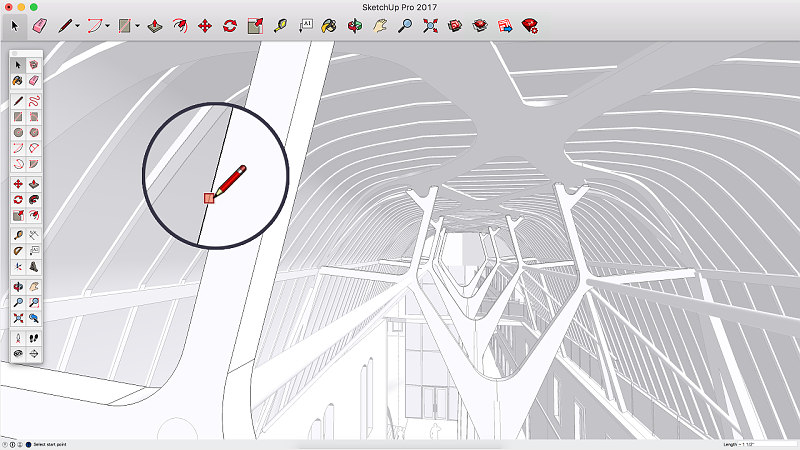Expand the Line tool dropdown arrow
Screen dimensions: 800x450
[77, 25]
